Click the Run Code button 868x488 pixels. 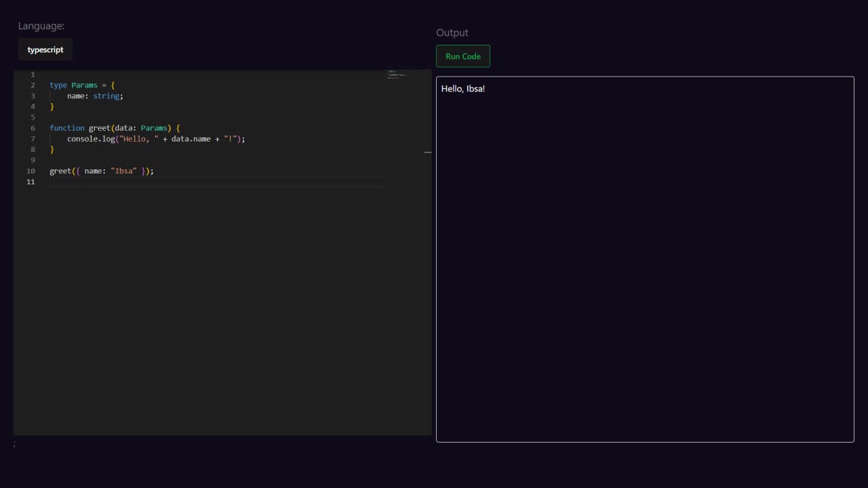[463, 56]
